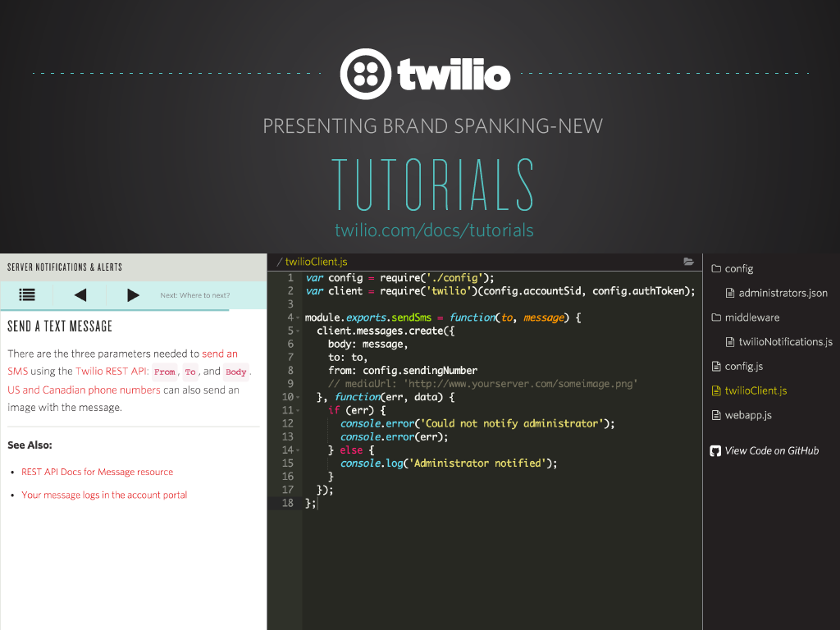Click 'Presenting Brand Spanking-New' headline
The height and width of the screenshot is (630, 840).
(x=433, y=126)
